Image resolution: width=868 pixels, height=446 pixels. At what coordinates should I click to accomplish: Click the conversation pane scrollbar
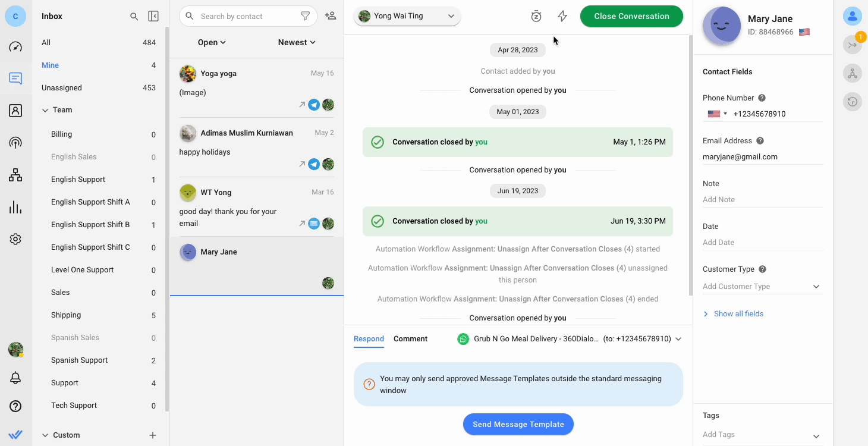[690, 165]
